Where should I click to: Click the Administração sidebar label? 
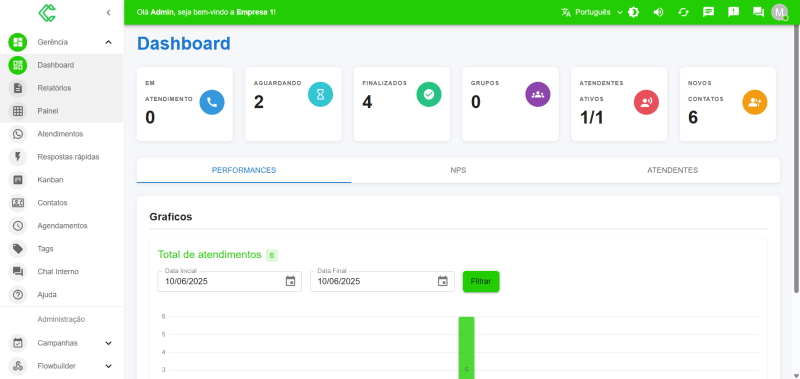61,319
